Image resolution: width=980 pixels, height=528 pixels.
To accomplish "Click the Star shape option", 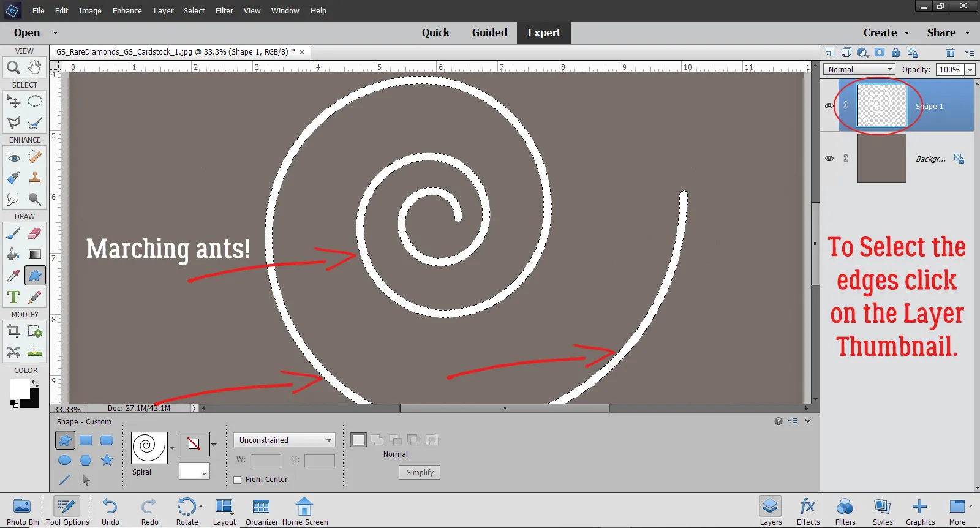I will [107, 460].
